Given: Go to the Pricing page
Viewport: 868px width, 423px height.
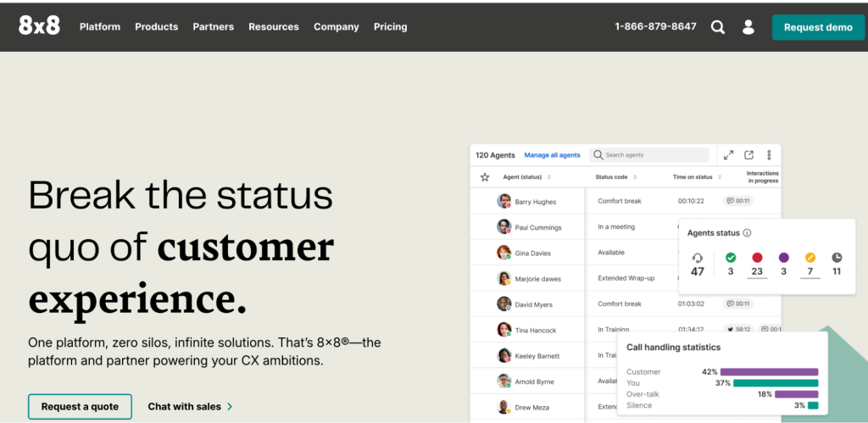Looking at the screenshot, I should 390,26.
